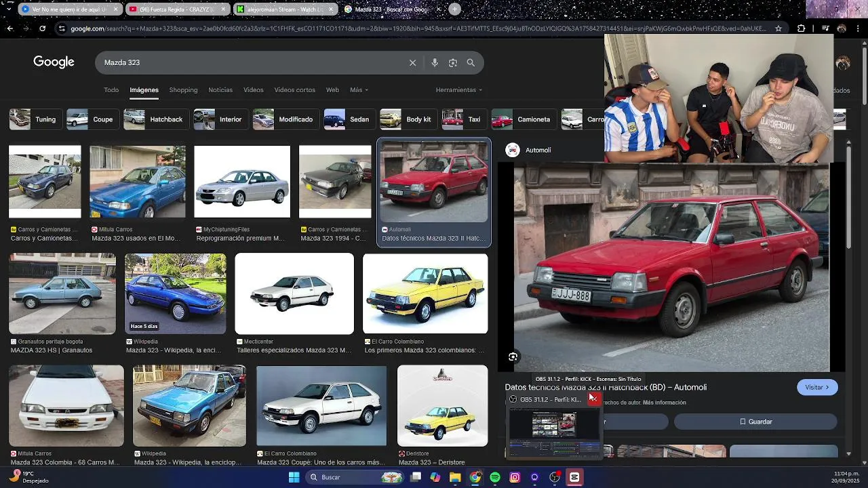Image resolution: width=868 pixels, height=488 pixels.
Task: Click the Google logo
Action: point(54,62)
